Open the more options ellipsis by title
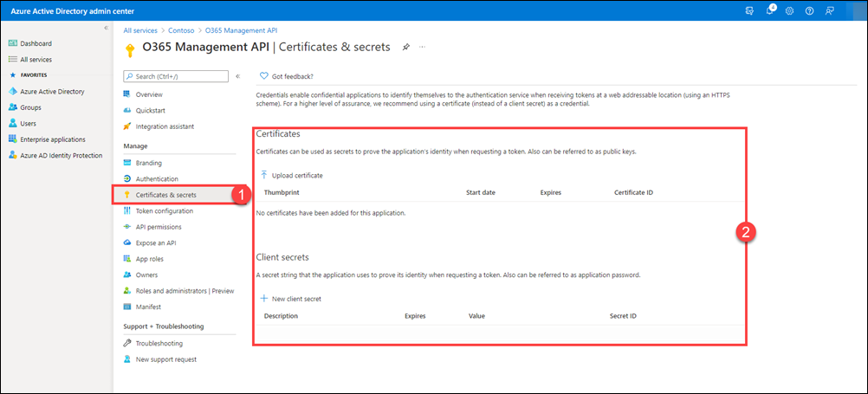868x394 pixels. 422,47
